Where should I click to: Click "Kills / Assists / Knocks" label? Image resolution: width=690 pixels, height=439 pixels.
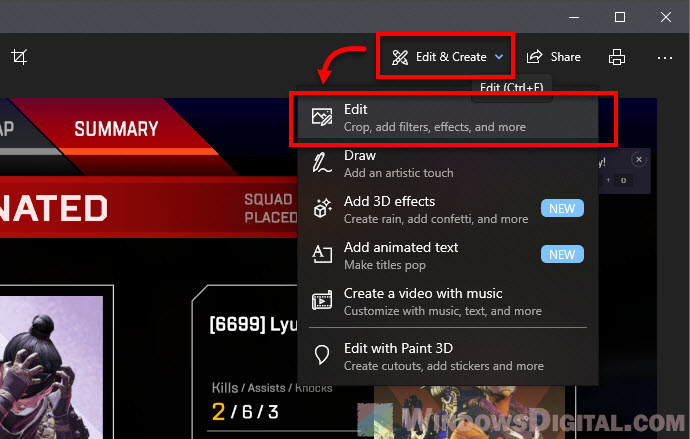(272, 388)
